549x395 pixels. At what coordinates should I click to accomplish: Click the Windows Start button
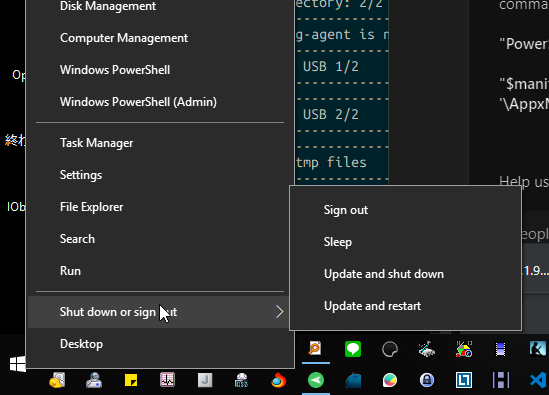coord(18,364)
